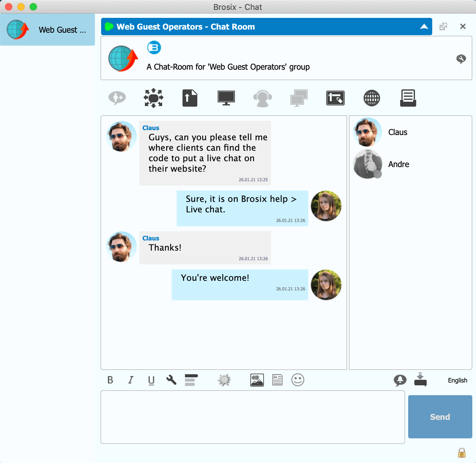This screenshot has width=476, height=463.
Task: Toggle italic text formatting
Action: [131, 380]
